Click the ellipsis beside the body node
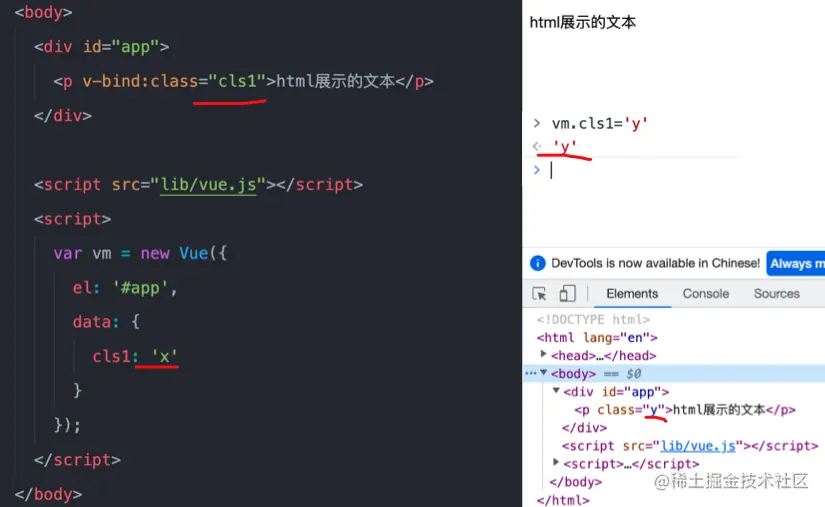This screenshot has height=507, width=825. (530, 373)
